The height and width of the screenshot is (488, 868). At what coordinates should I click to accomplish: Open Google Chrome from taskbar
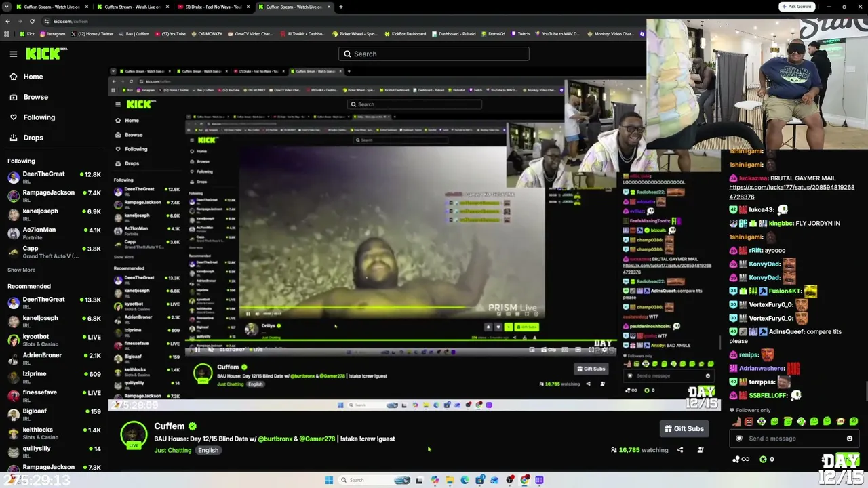(x=525, y=480)
